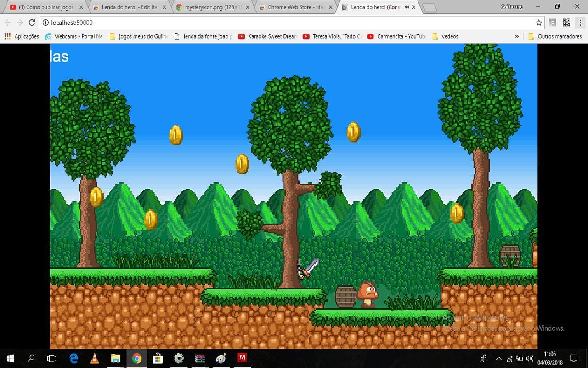Screen dimensions: 588x368
Task: Open WinRAR from the taskbar
Action: (x=200, y=358)
